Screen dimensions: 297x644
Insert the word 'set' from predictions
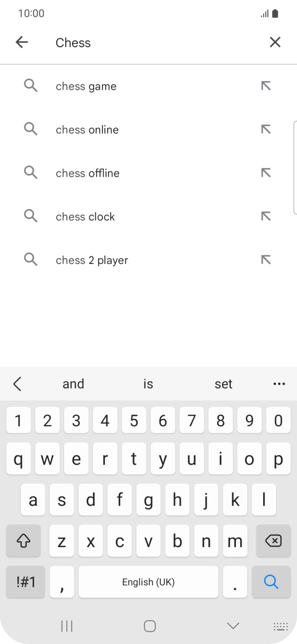point(224,383)
